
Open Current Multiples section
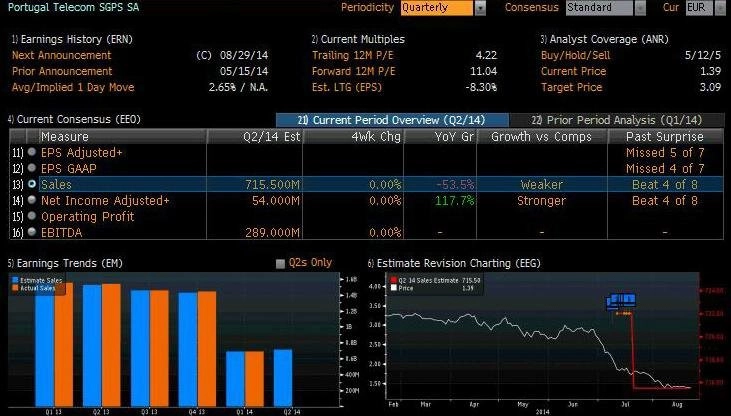358,40
